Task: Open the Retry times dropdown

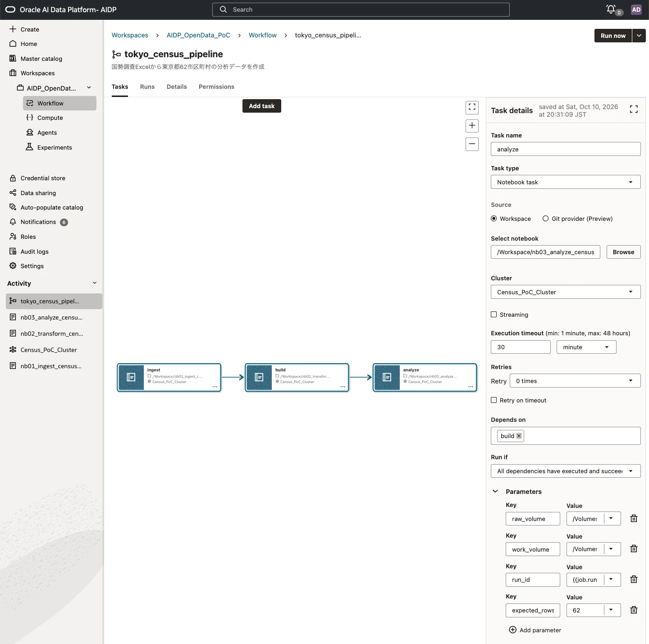Action: click(575, 381)
